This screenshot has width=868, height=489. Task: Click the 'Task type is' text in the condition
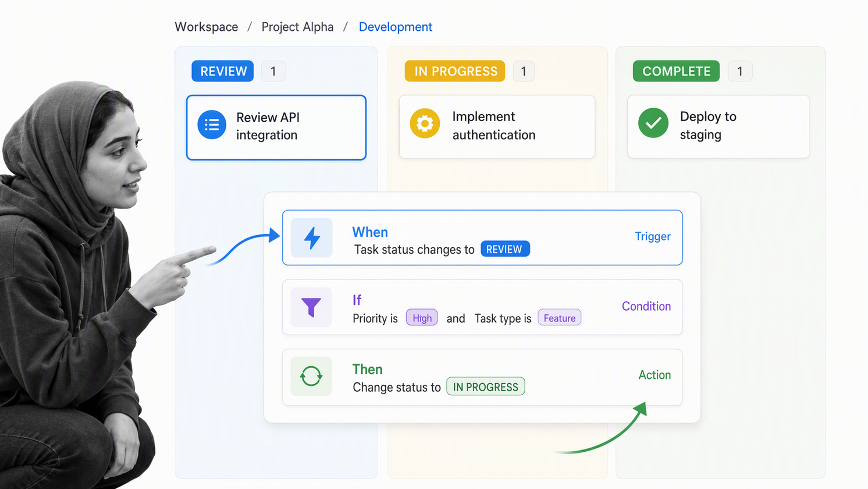(x=503, y=318)
